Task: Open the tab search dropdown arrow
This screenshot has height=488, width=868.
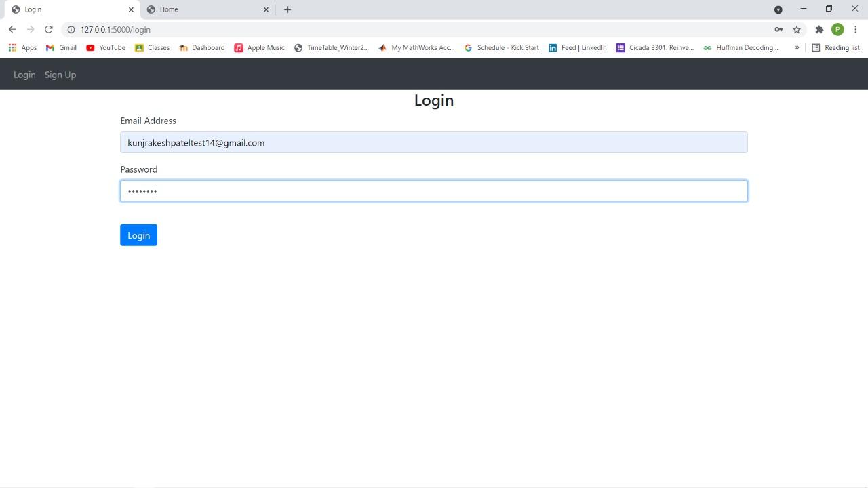Action: [x=778, y=9]
